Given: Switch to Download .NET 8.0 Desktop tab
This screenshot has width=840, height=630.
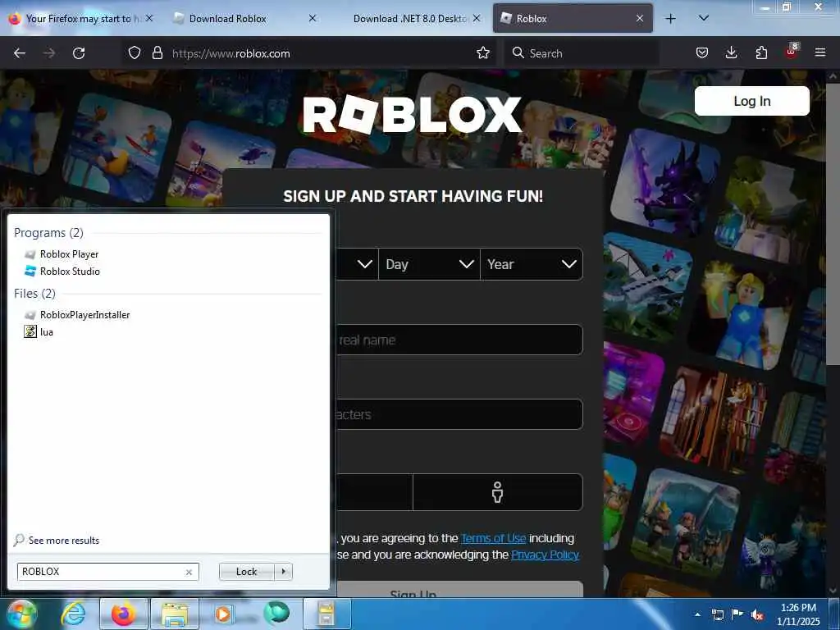Looking at the screenshot, I should pos(410,19).
